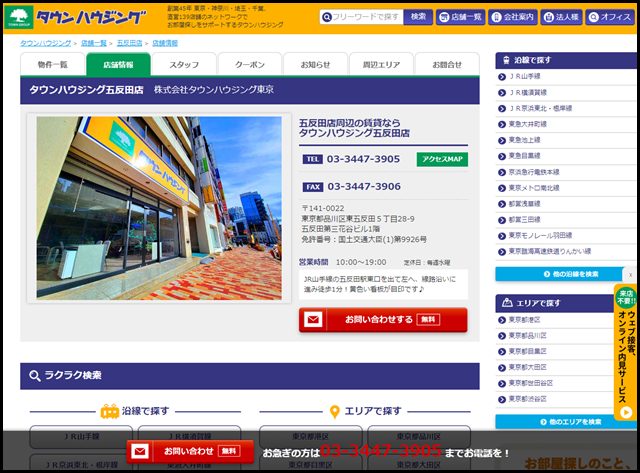Click the red お問い合わせする button
Screen dimensions: 640x473
coord(383,320)
